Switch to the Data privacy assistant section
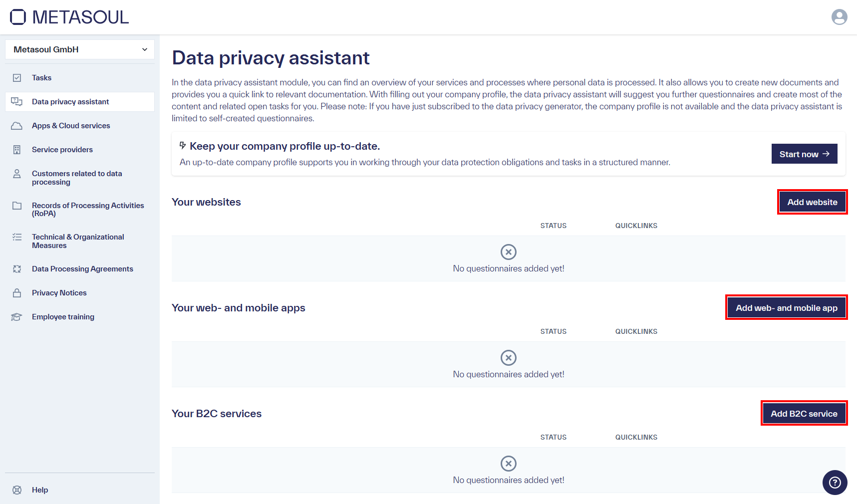This screenshot has height=504, width=857. (70, 101)
